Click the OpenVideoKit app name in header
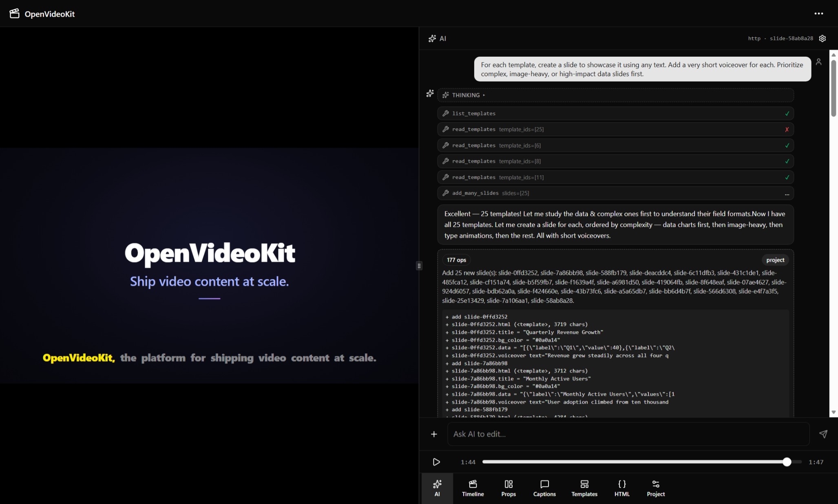Image resolution: width=838 pixels, height=504 pixels. 50,14
